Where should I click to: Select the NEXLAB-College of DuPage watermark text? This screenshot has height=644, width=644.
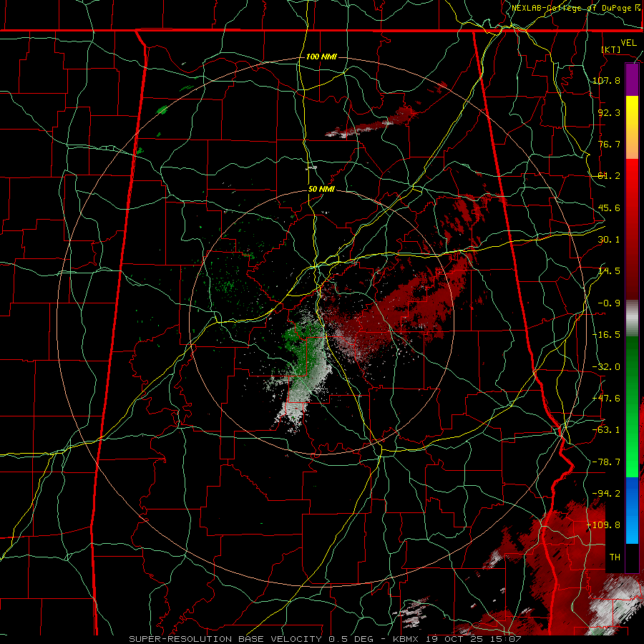pos(576,8)
